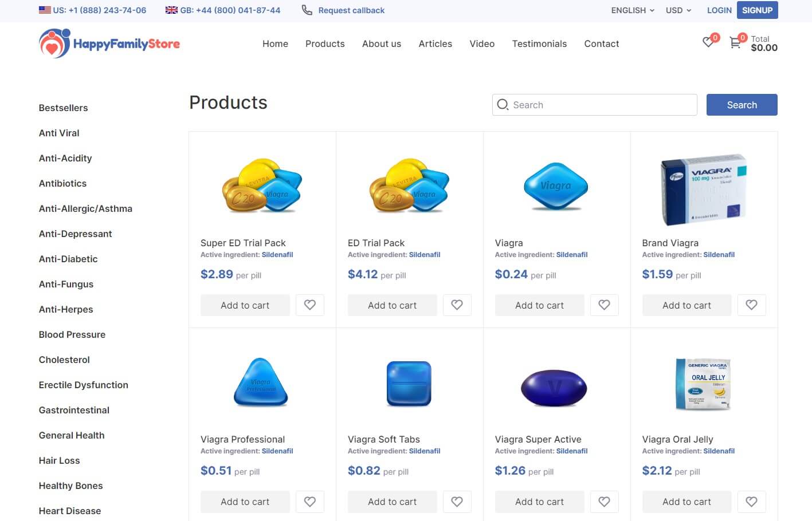
Task: Click the US flag phone number
Action: (93, 10)
